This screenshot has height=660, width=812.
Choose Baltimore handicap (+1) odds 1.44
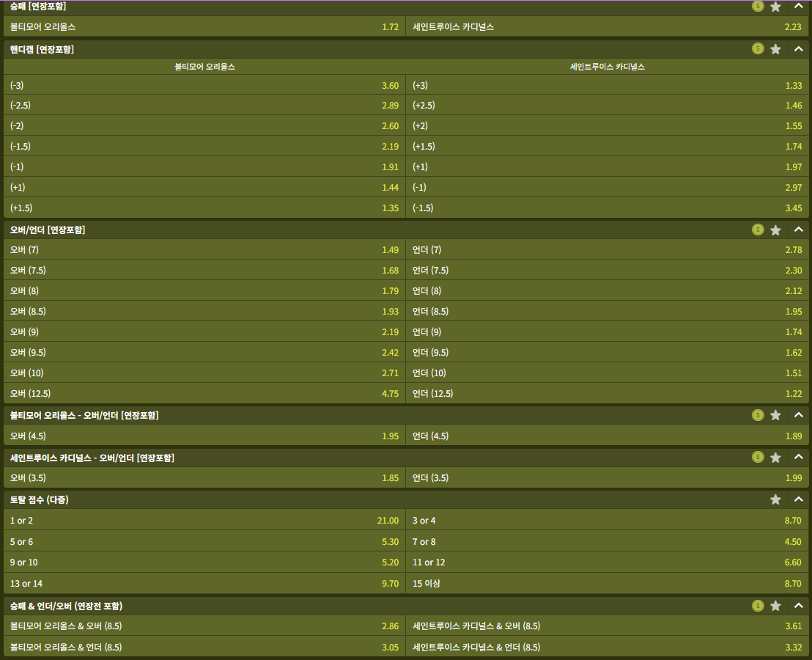204,187
